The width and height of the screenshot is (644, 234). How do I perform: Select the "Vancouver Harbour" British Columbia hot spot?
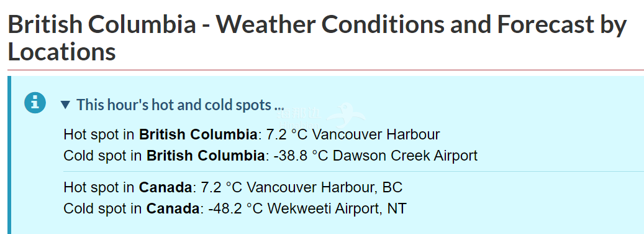pos(379,134)
